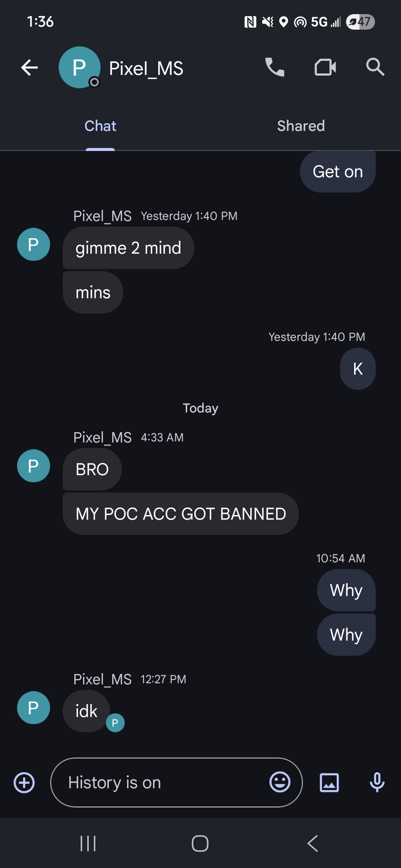Open the emoji picker
The image size is (401, 868).
[280, 782]
